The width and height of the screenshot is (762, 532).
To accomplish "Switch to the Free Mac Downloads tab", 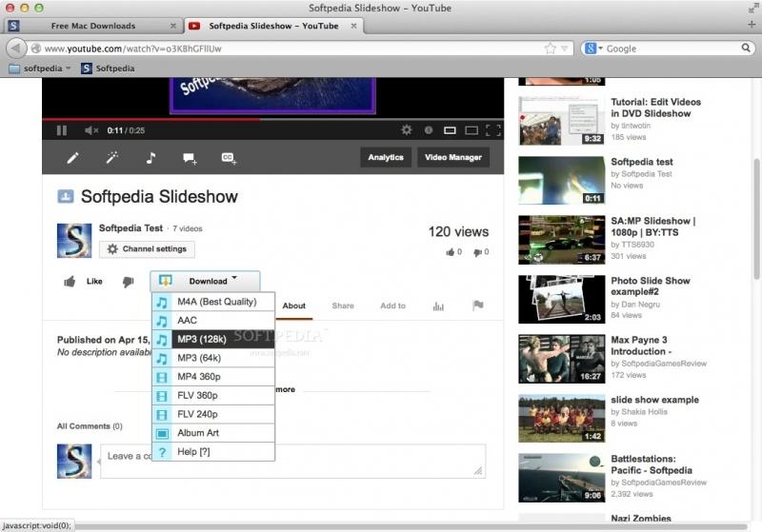I will coord(92,26).
